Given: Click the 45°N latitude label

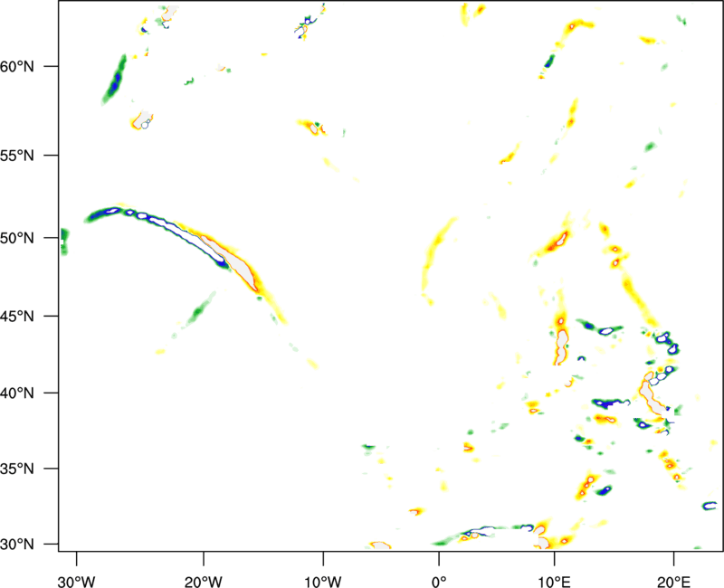Looking at the screenshot, I should (17, 317).
